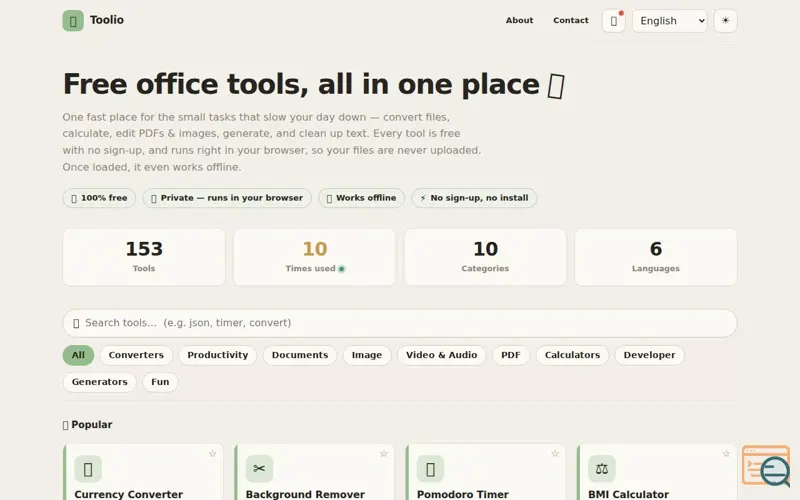Click the 6 Languages stat card
This screenshot has height=500, width=800.
point(656,257)
